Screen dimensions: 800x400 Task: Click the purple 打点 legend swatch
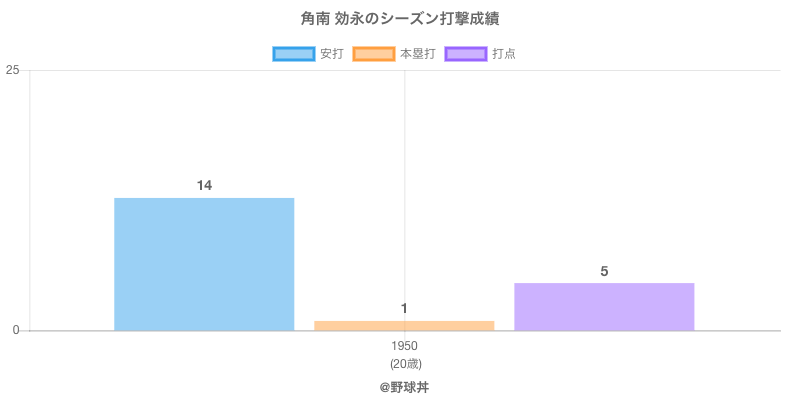[465, 54]
